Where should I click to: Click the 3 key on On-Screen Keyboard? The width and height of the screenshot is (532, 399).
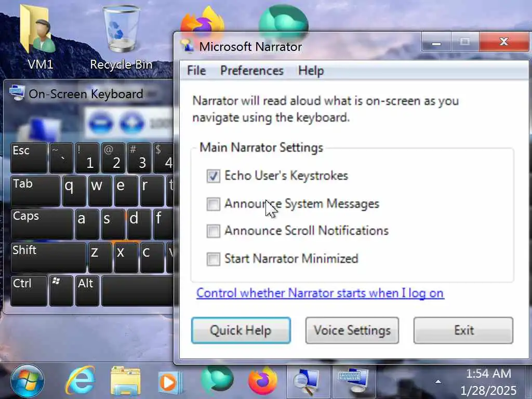[139, 158]
